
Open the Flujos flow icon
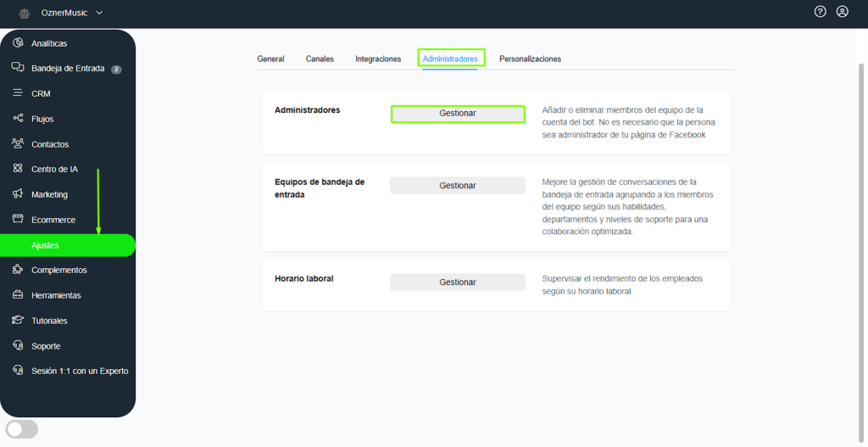[x=18, y=119]
